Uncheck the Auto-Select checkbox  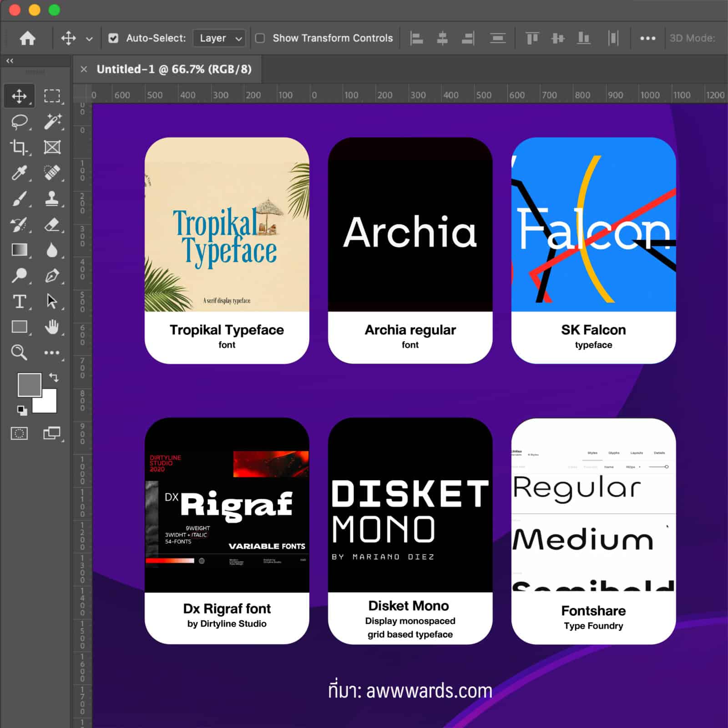(x=113, y=38)
